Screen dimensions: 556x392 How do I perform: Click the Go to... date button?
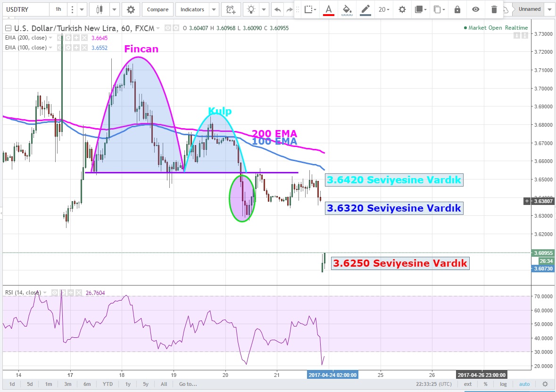click(188, 384)
